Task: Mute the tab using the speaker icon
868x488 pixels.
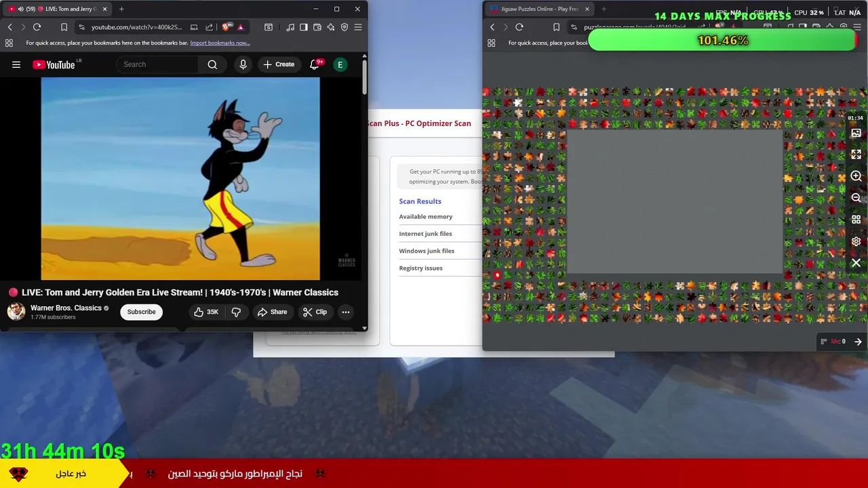Action: 20,9
